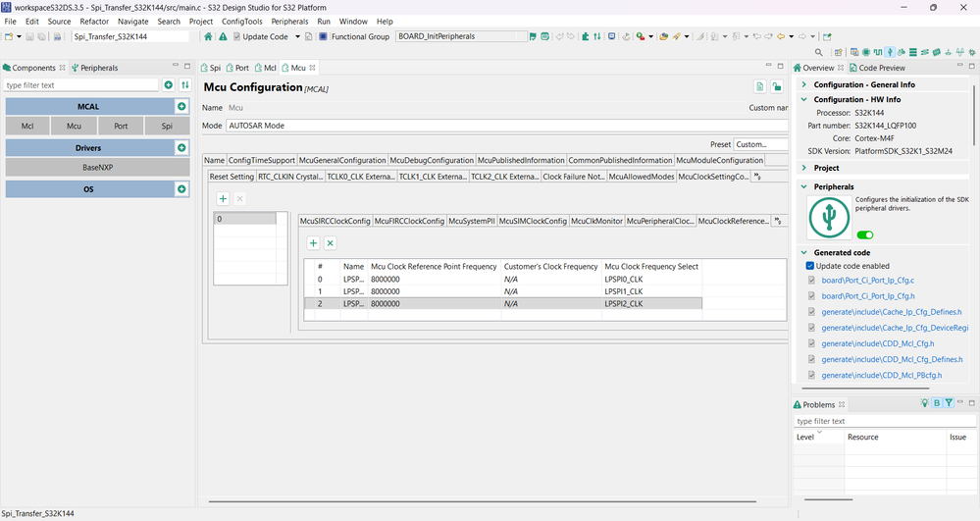The height and width of the screenshot is (521, 980).
Task: Click the green add button beside filter
Action: coord(169,85)
